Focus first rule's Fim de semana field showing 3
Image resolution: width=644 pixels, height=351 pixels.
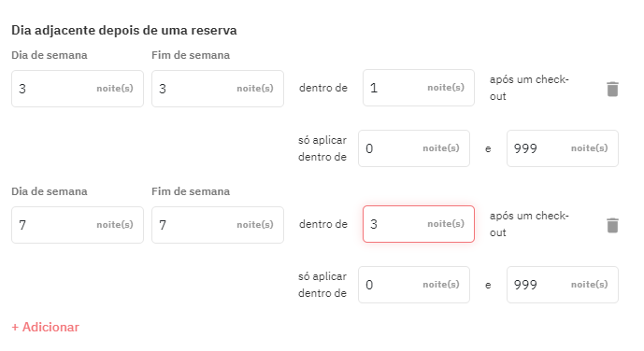tap(217, 89)
